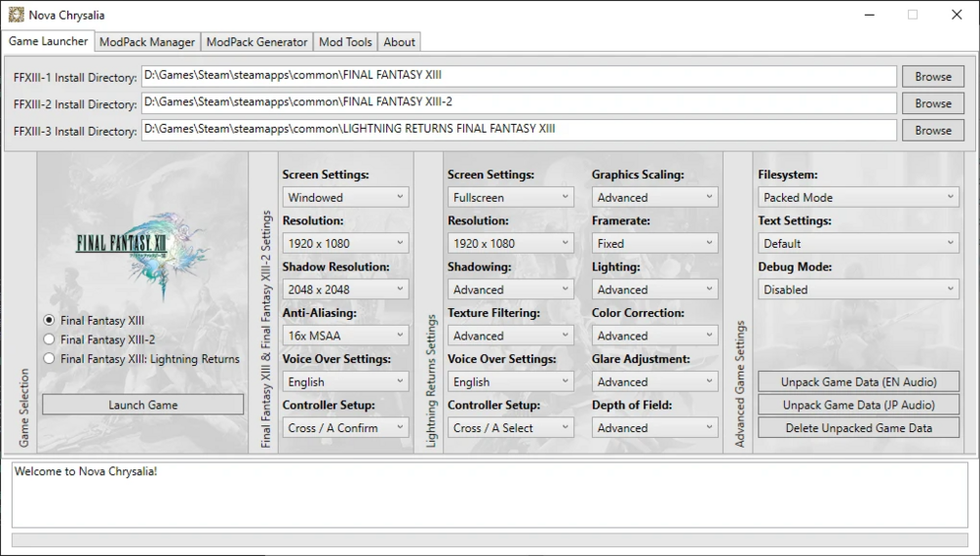This screenshot has width=980, height=556.
Task: Open Lightning Returns Voice Over English dropdown
Action: [511, 381]
